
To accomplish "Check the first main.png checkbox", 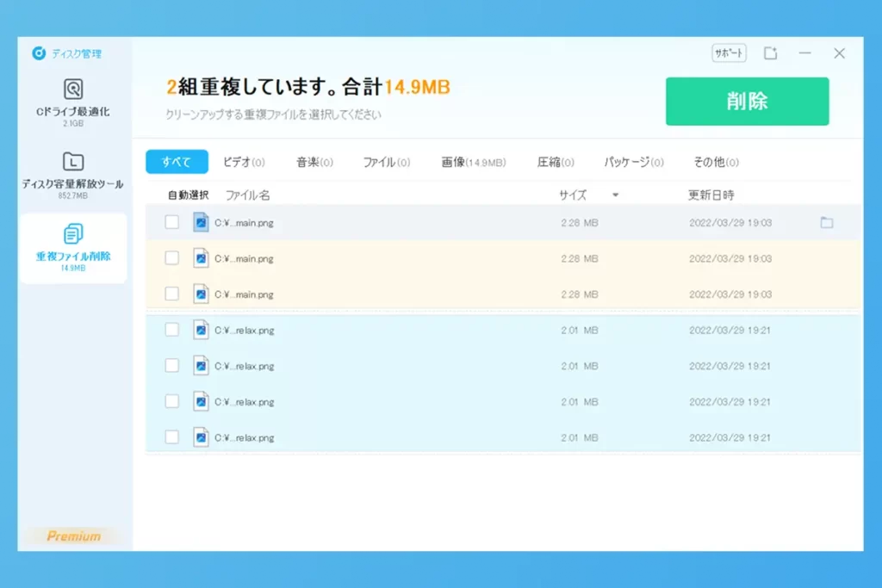I will click(x=172, y=222).
